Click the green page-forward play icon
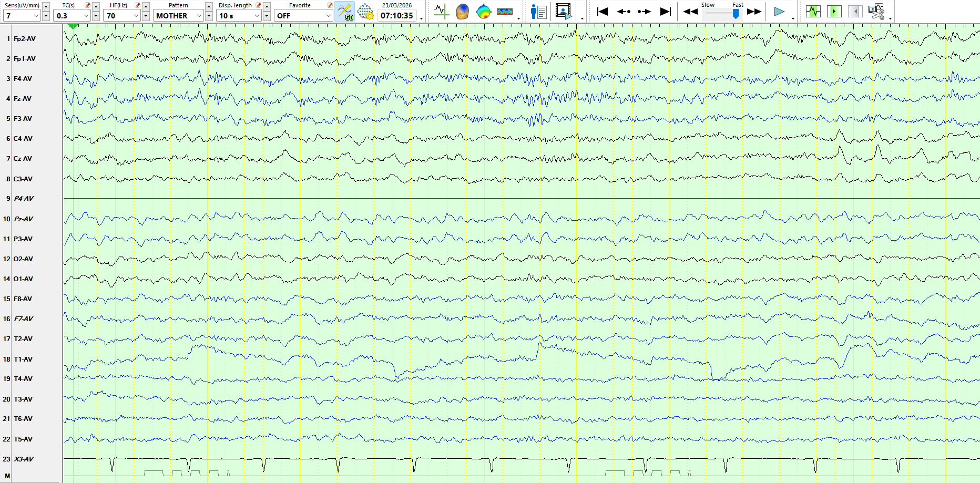980x483 pixels. 834,11
